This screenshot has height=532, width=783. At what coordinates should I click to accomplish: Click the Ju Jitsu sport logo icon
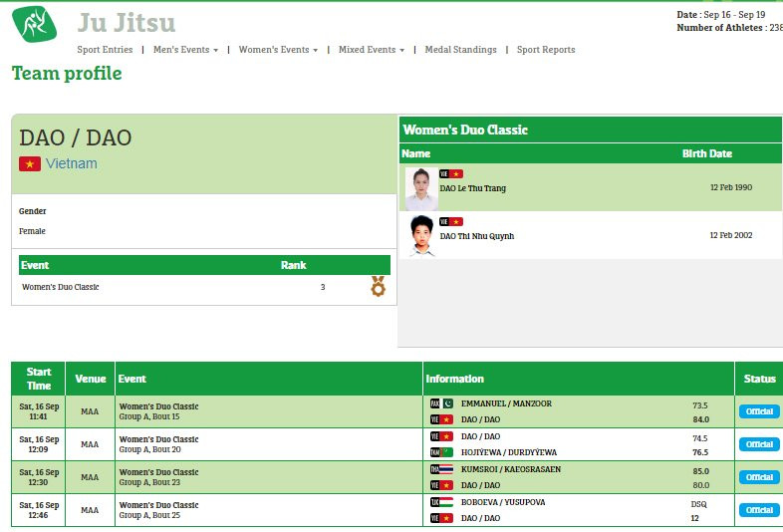[x=34, y=25]
